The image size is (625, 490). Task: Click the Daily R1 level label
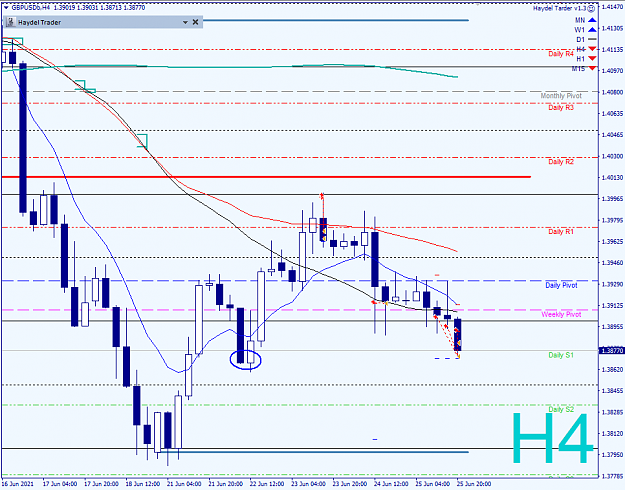point(561,232)
